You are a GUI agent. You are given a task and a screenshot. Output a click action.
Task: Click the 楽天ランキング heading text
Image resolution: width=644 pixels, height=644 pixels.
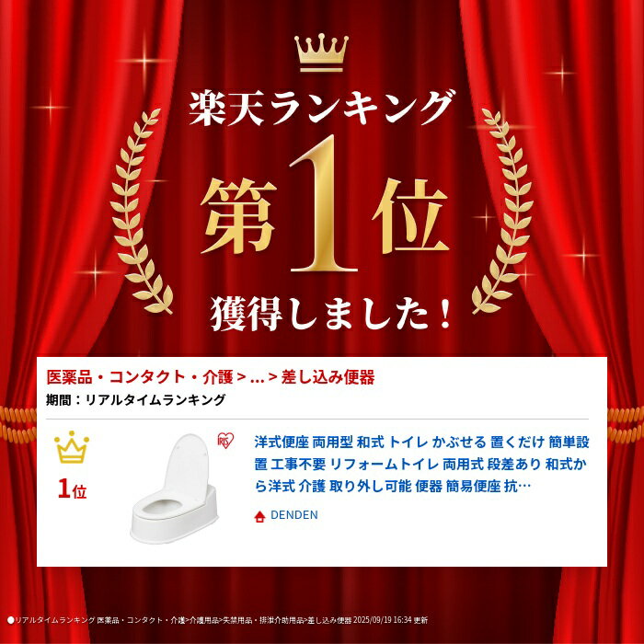pyautogui.click(x=322, y=107)
